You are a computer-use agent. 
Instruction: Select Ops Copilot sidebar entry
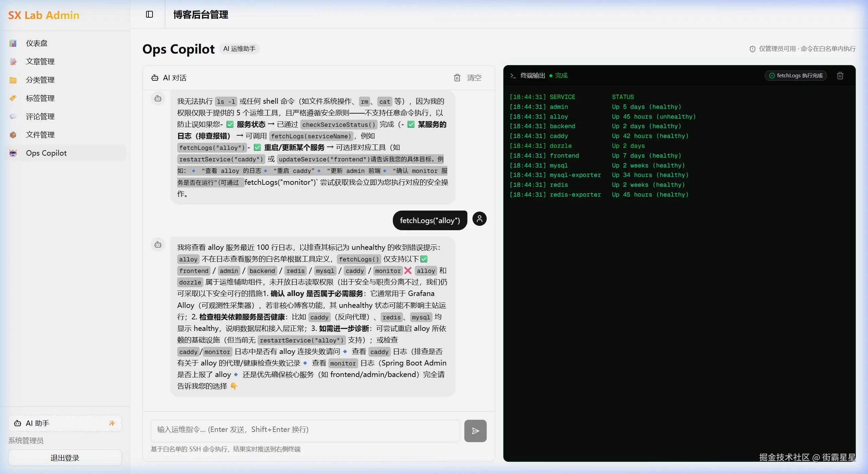click(x=46, y=153)
